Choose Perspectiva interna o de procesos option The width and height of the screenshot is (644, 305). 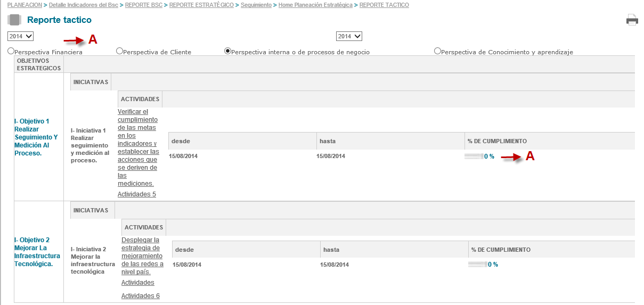pos(228,51)
